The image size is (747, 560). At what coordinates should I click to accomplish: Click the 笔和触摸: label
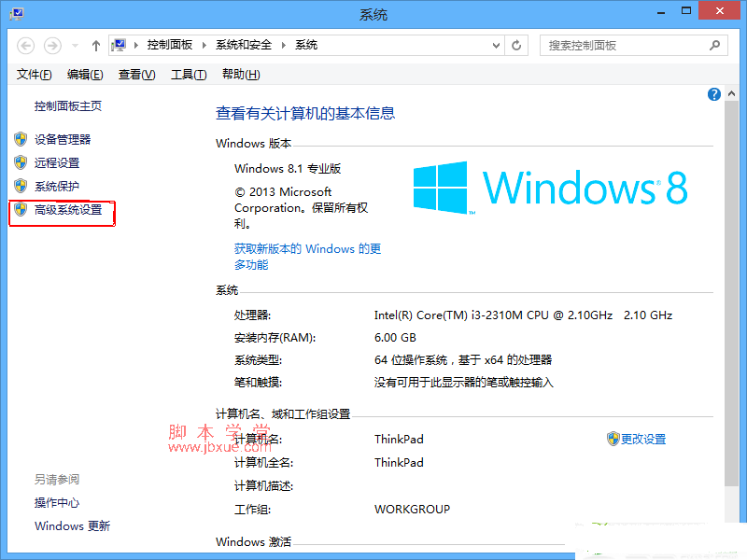(x=259, y=383)
